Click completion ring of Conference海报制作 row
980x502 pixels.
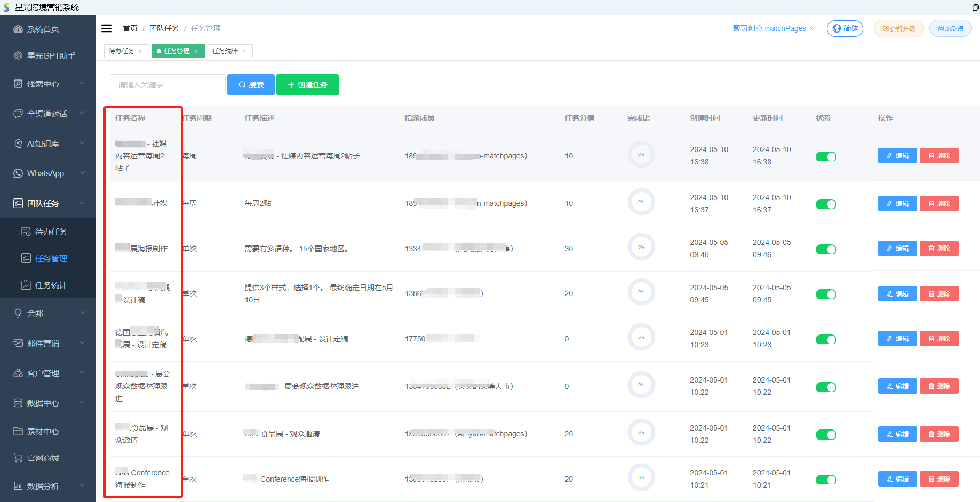click(x=641, y=478)
